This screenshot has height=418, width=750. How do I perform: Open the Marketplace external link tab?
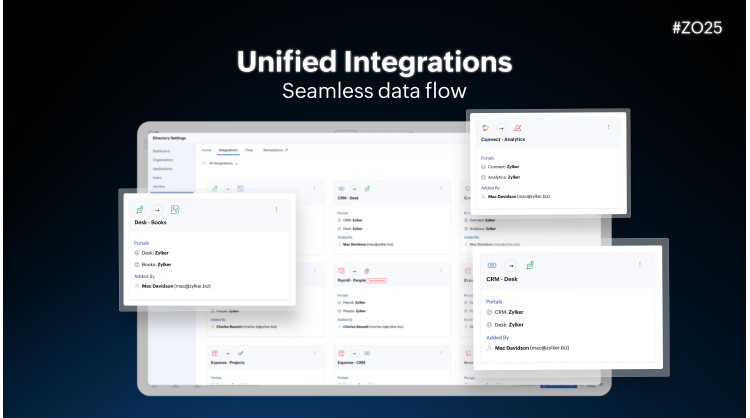(x=275, y=150)
